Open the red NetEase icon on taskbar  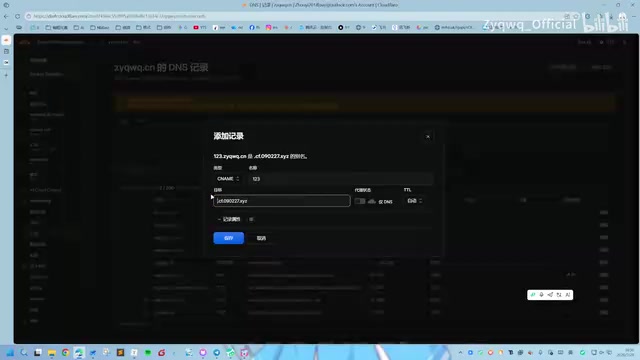162,353
